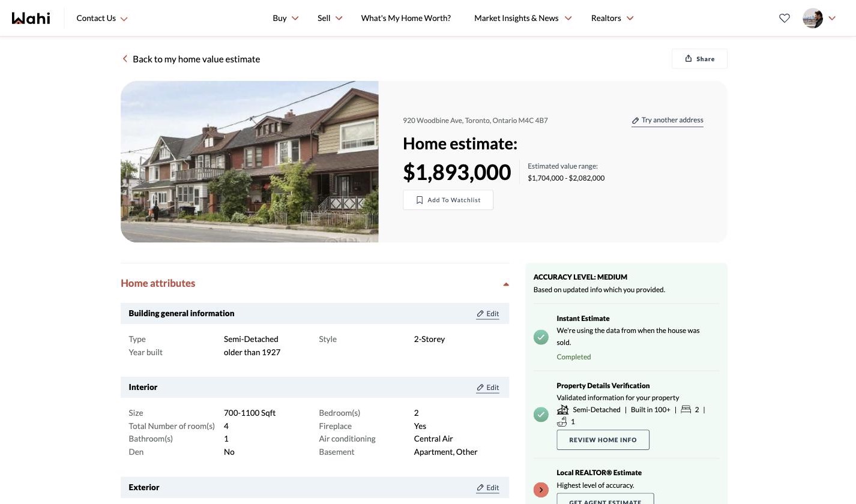Click the estimated range $1,704,000 - $2,082,000
This screenshot has width=856, height=504.
tap(566, 178)
